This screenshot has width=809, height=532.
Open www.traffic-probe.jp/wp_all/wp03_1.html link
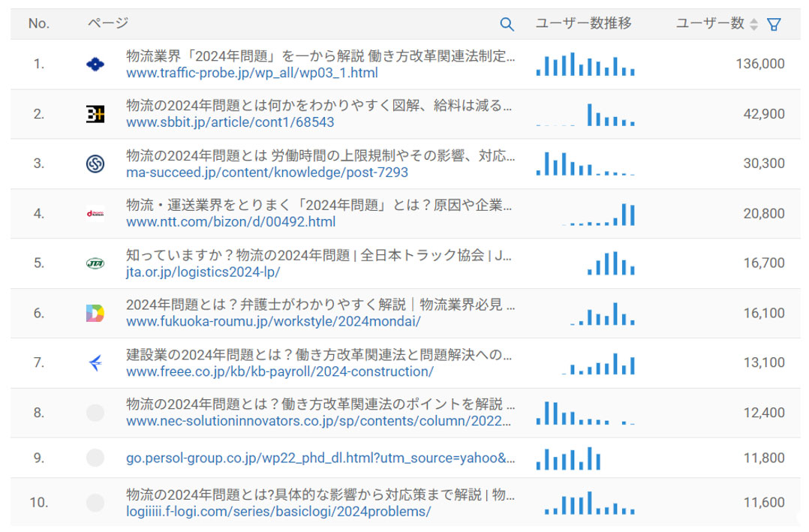pyautogui.click(x=251, y=73)
